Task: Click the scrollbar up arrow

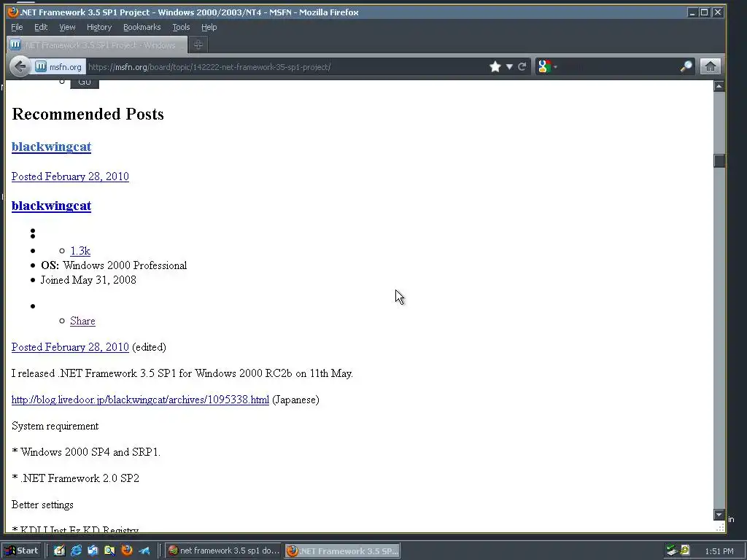Action: (719, 86)
